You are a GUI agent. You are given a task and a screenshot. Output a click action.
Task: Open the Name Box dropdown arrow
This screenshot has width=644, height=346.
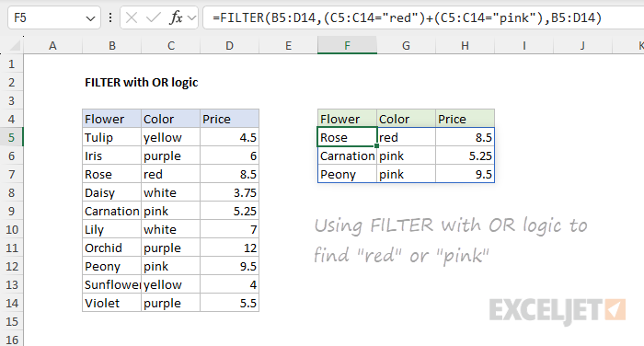click(90, 18)
